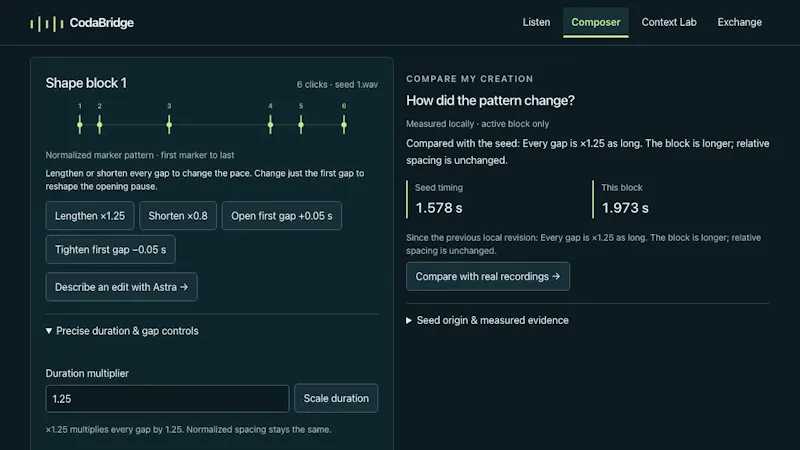Open the Listen tab

(536, 22)
